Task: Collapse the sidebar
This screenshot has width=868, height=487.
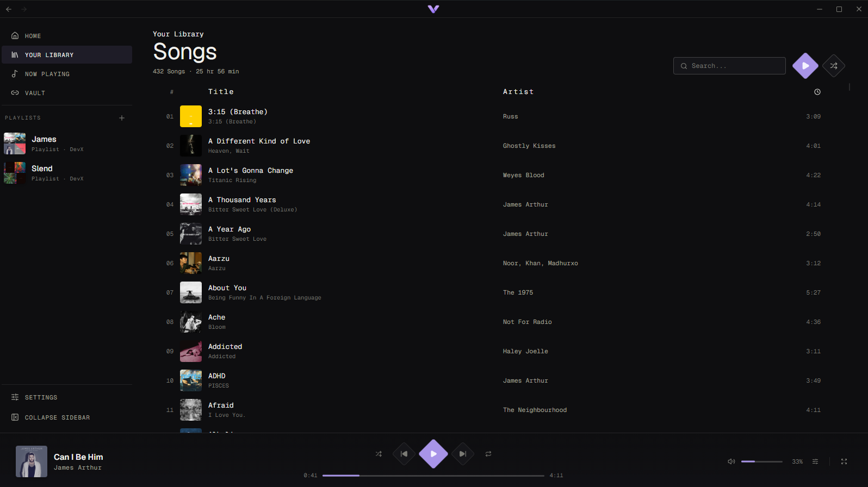Action: pyautogui.click(x=67, y=417)
